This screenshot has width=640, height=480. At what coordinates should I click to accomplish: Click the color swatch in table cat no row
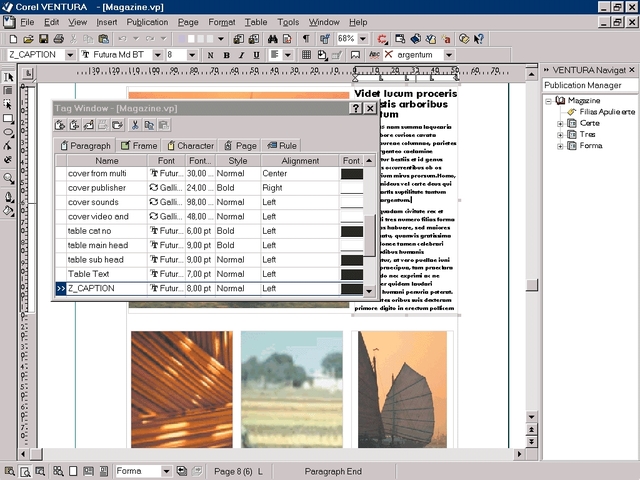352,231
